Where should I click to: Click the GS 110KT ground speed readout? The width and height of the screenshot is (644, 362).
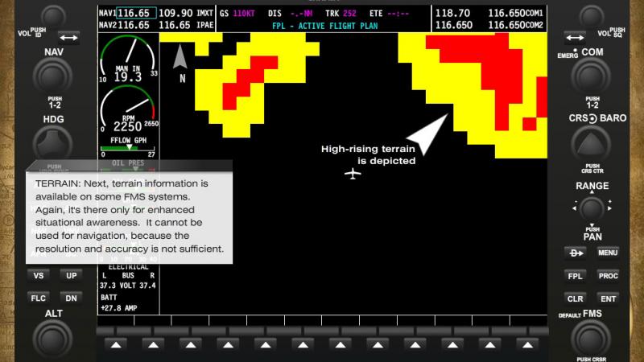[x=237, y=14]
